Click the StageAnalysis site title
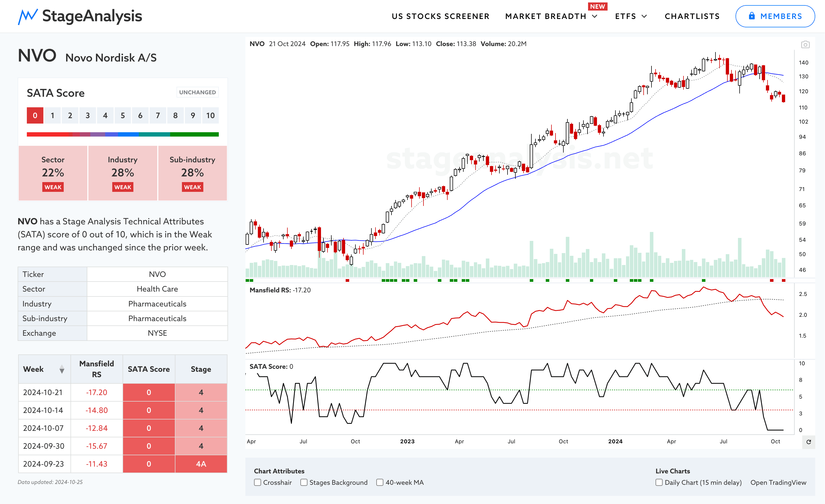 [92, 16]
